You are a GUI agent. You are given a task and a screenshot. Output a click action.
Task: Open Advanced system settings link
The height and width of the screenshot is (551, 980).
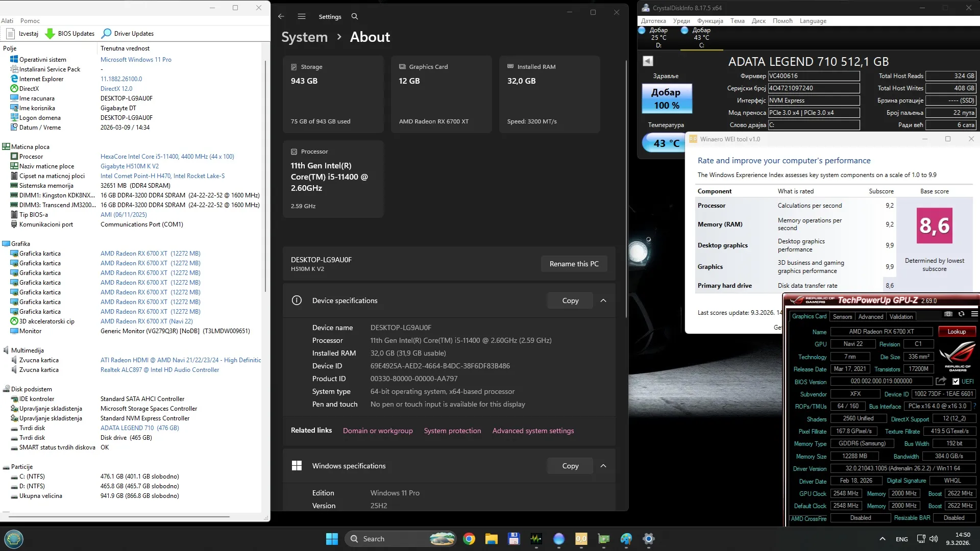click(533, 431)
